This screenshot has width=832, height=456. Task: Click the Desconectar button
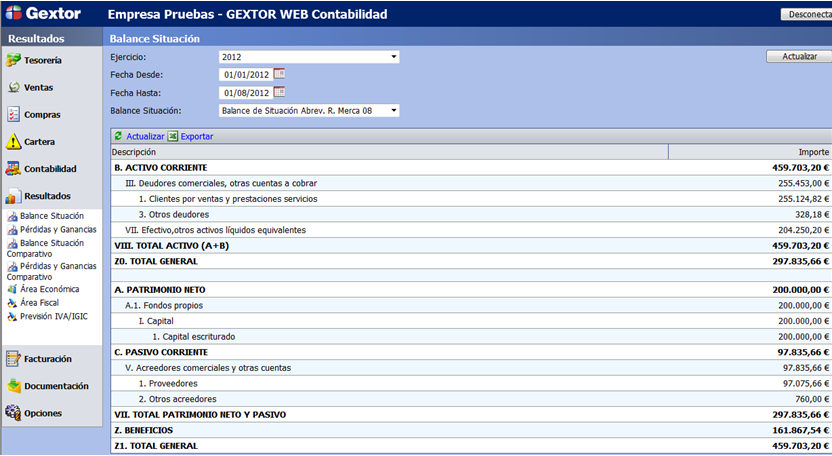(805, 15)
